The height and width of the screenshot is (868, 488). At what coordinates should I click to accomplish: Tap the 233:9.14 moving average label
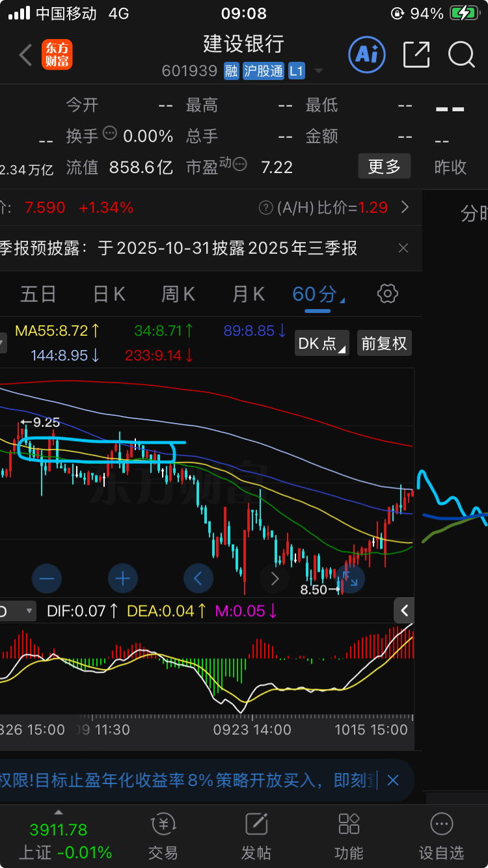(x=159, y=355)
